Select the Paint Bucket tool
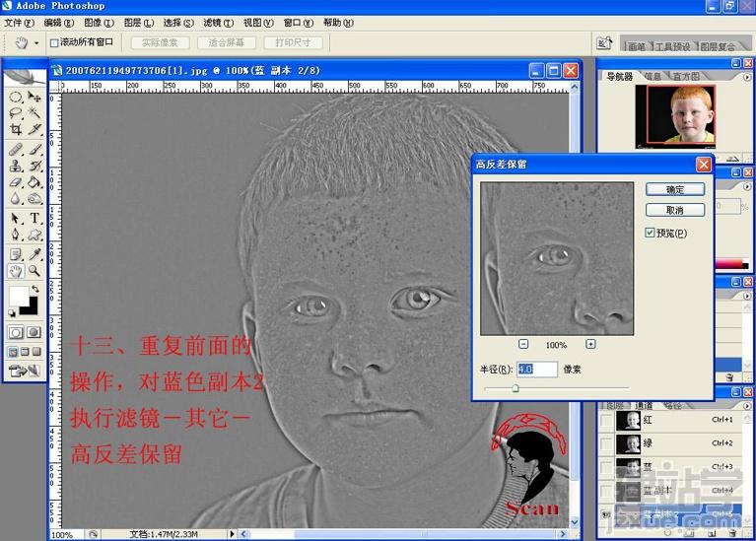This screenshot has width=756, height=541. 34,182
